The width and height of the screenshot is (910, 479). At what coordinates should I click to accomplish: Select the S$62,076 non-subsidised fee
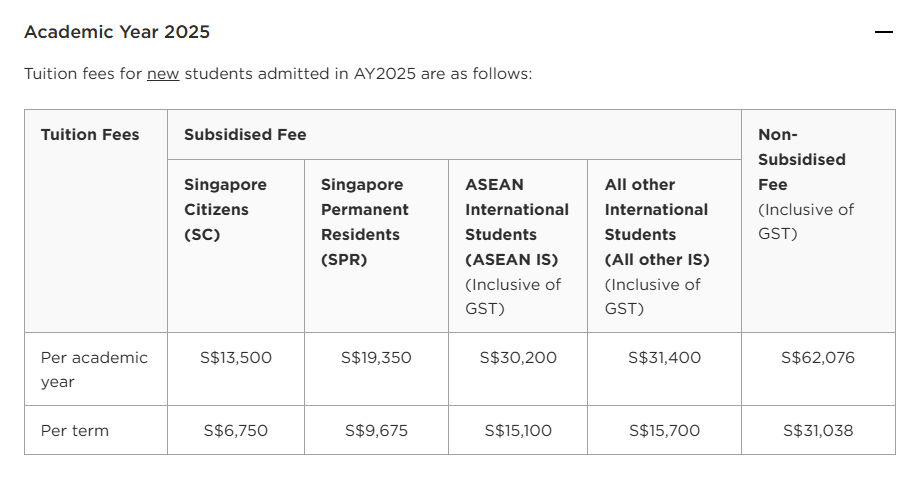pyautogui.click(x=818, y=358)
